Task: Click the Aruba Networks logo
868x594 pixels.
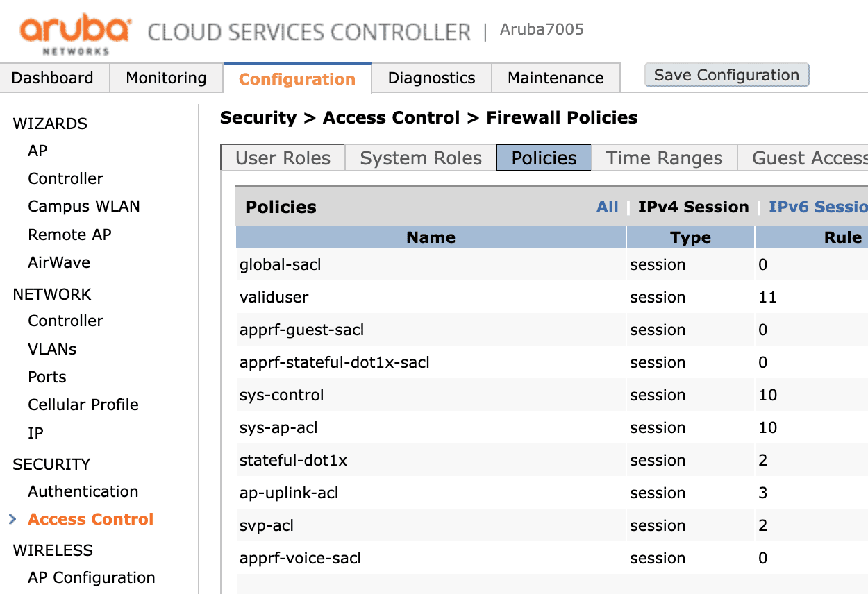Action: [x=75, y=33]
